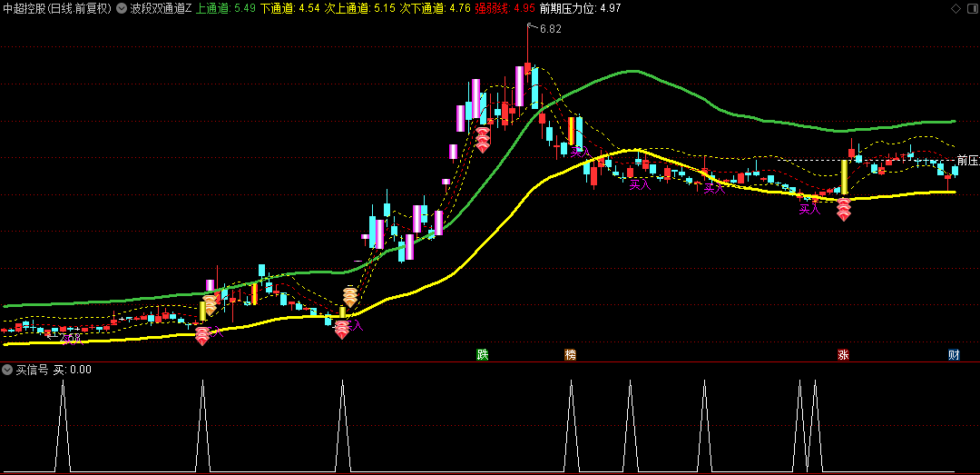Open the dropdown beside 中超控股 title
This screenshot has width=980, height=475.
(122, 9)
